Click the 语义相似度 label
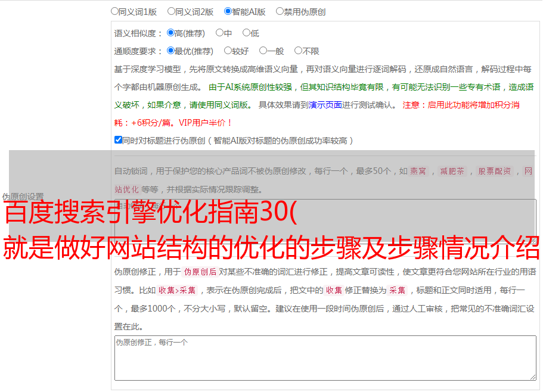The image size is (543, 392). (138, 33)
